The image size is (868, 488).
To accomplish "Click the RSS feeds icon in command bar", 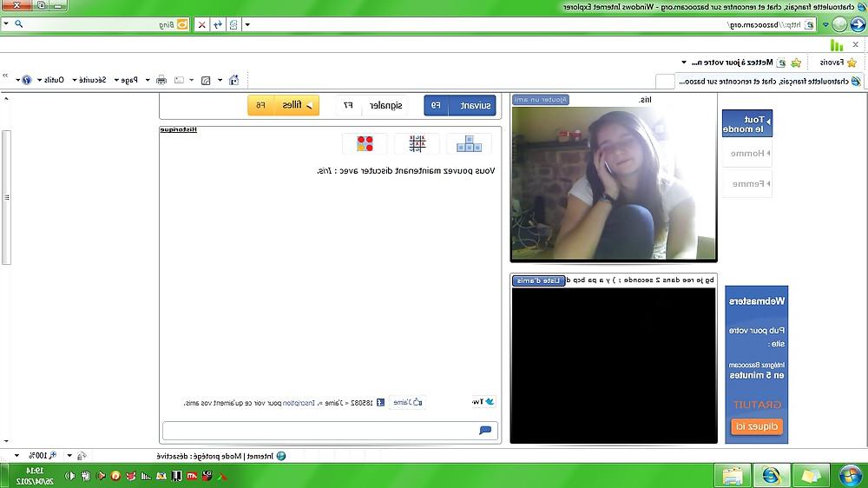I will (x=206, y=80).
